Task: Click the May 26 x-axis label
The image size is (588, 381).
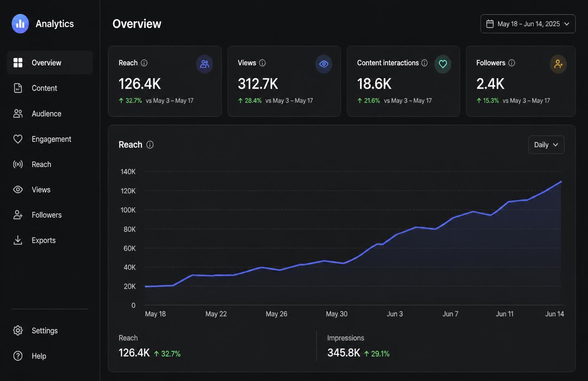Action: (x=276, y=314)
